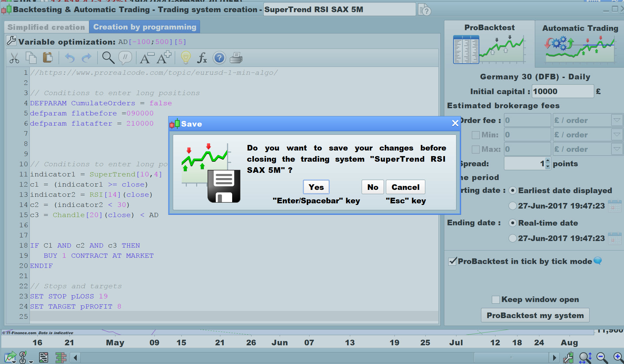Increase the editor font size

tap(164, 57)
